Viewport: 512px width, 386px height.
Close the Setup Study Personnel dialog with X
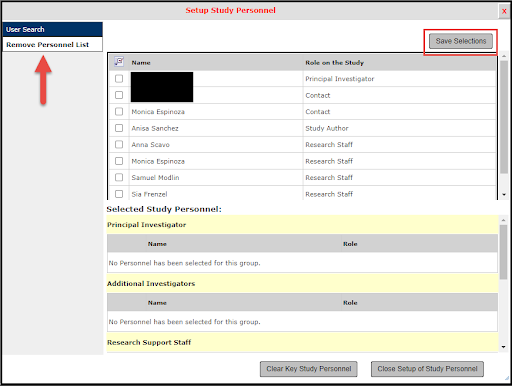(x=504, y=11)
